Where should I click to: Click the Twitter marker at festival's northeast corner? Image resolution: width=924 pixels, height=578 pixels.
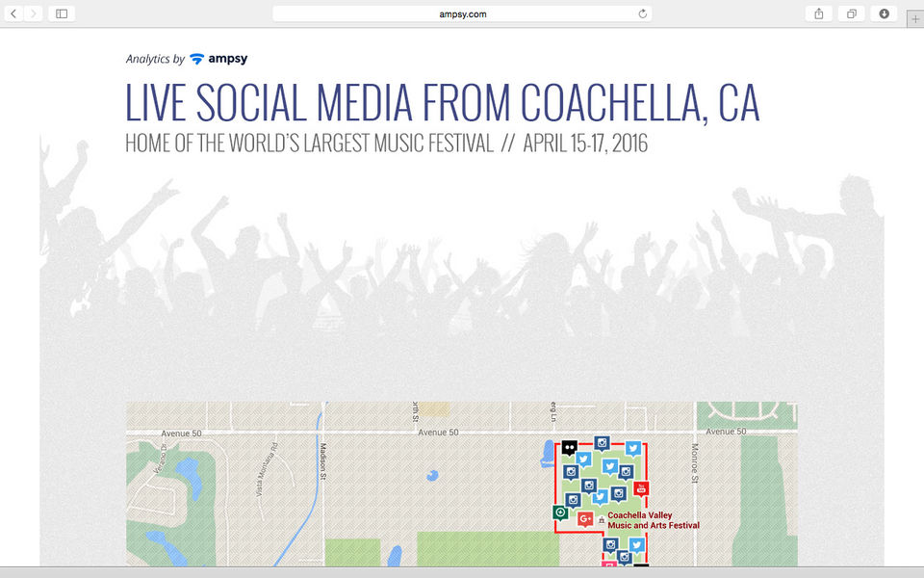[x=632, y=448]
